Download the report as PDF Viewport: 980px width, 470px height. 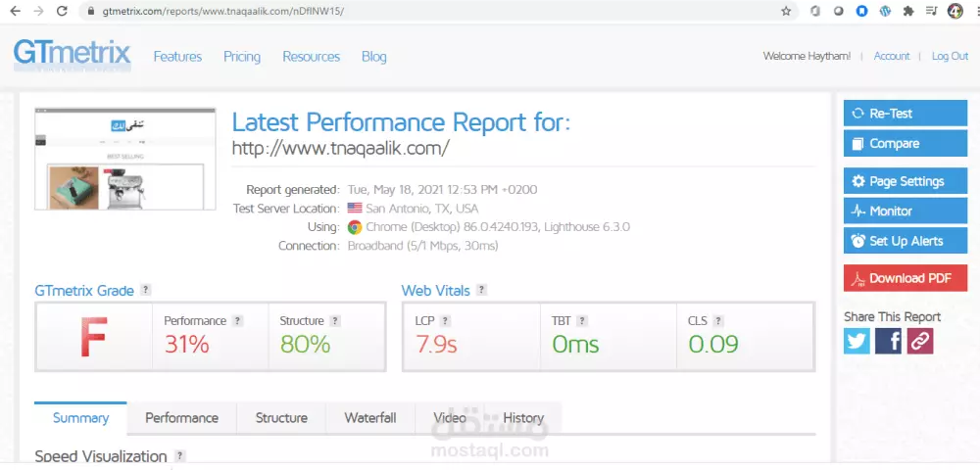point(905,278)
